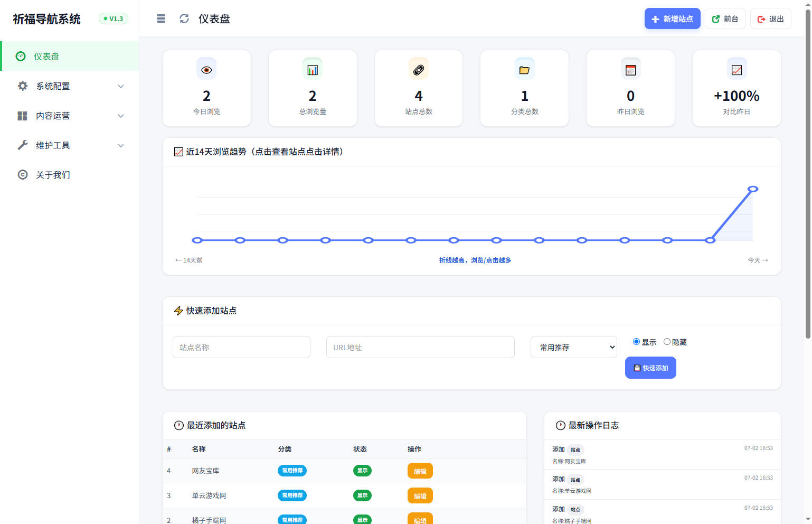812x524 pixels.
Task: Click the chart icon in 近14天浏览趋势 header
Action: coord(178,152)
